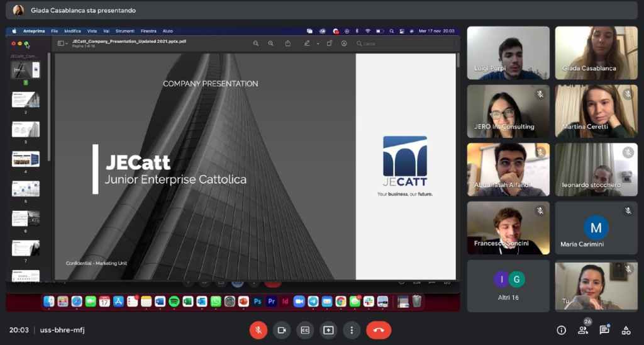Select Luigi Purpi's video tile

click(x=508, y=53)
